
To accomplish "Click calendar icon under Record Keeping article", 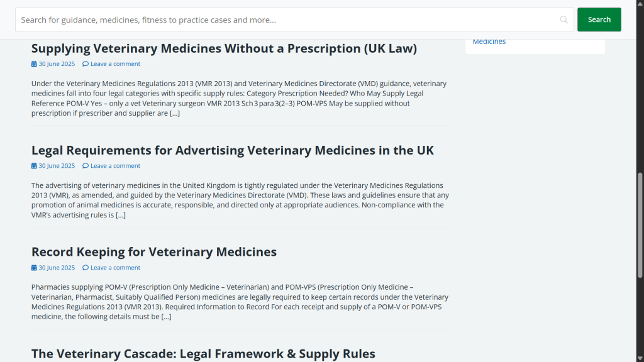I will tap(34, 268).
